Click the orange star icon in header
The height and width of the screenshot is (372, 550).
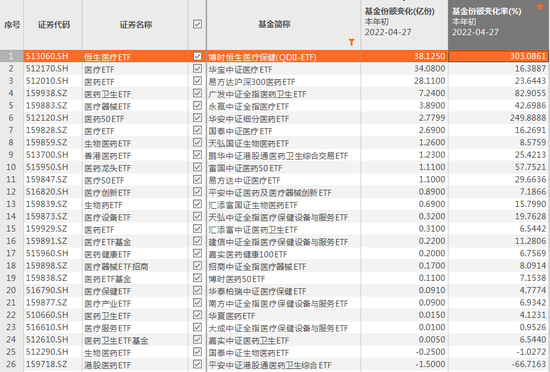click(540, 7)
